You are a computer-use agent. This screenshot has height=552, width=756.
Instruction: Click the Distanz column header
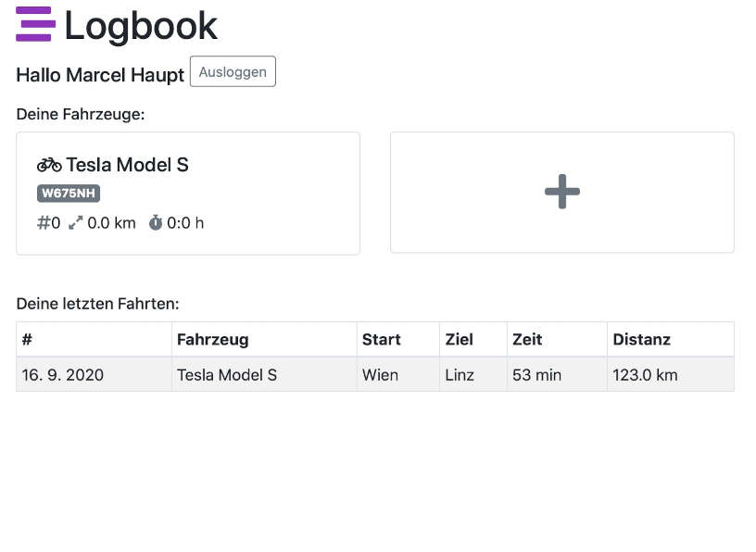tap(641, 340)
